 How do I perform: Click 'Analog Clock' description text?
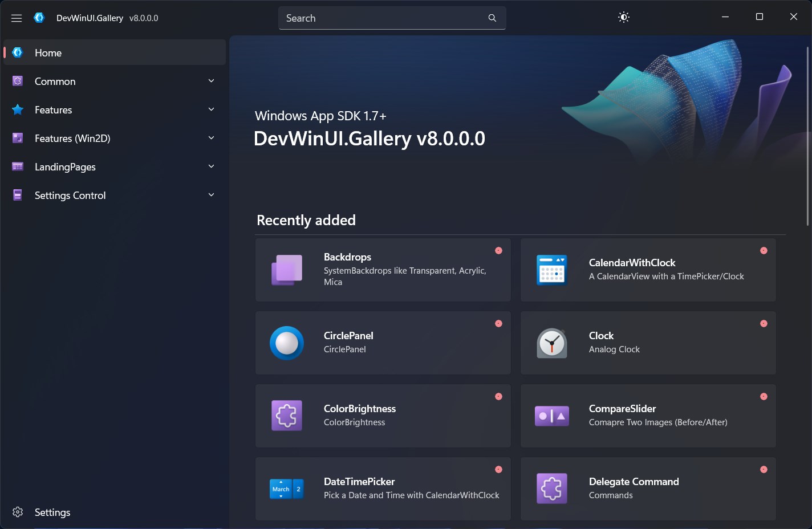click(x=614, y=349)
